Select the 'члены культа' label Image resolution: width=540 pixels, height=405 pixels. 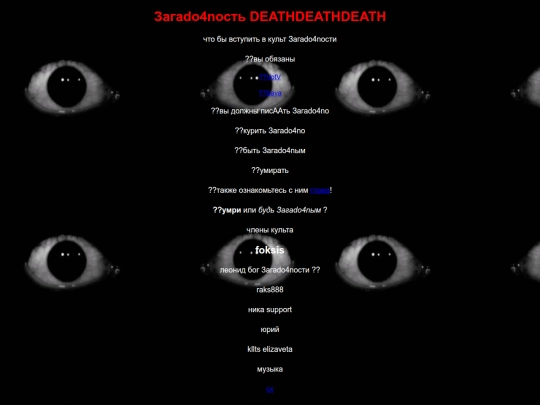(x=270, y=230)
